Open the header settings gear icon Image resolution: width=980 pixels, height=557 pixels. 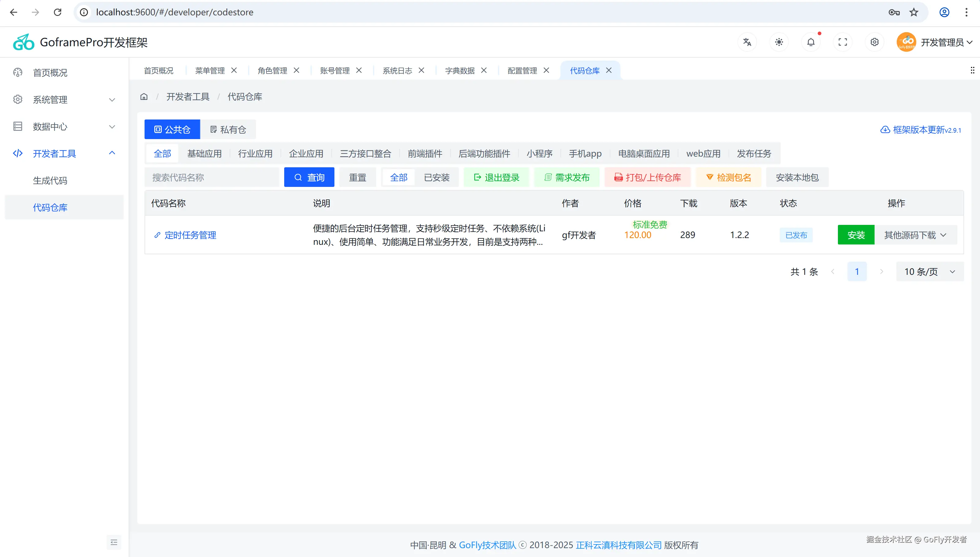pyautogui.click(x=874, y=42)
